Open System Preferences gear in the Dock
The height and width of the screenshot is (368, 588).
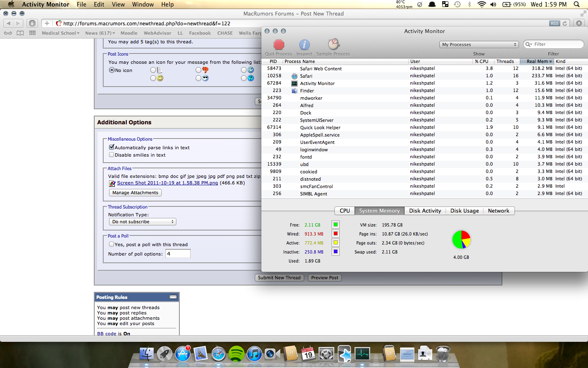coord(326,354)
